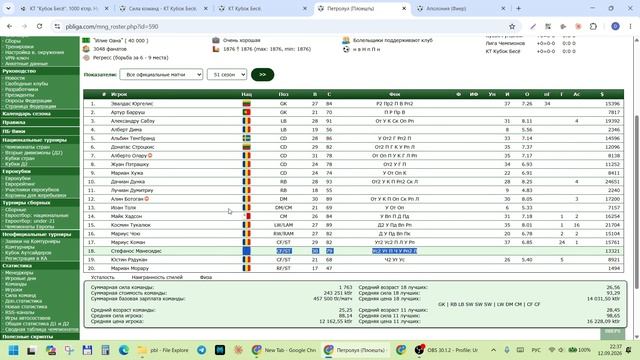
Task: Open player Мариан Морару
Action: coord(130,268)
